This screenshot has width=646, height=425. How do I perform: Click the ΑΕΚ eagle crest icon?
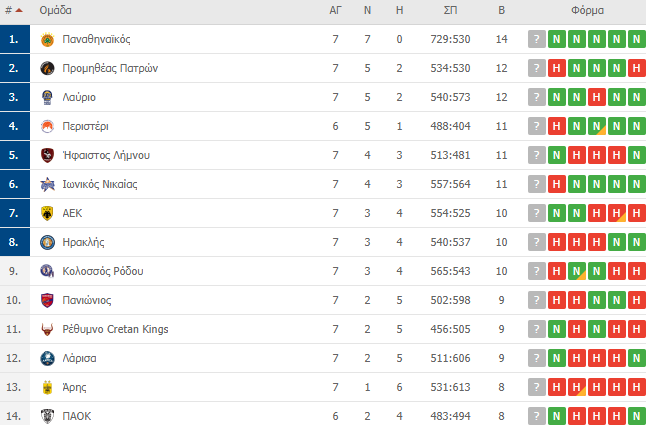pyautogui.click(x=47, y=213)
